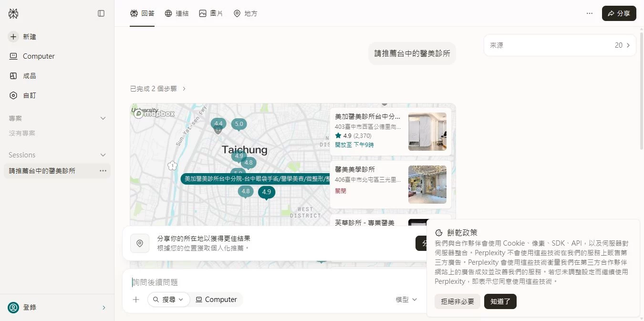Screen dimensions: 644x321
Task: Click the Computer chip below input
Action: pos(217,300)
